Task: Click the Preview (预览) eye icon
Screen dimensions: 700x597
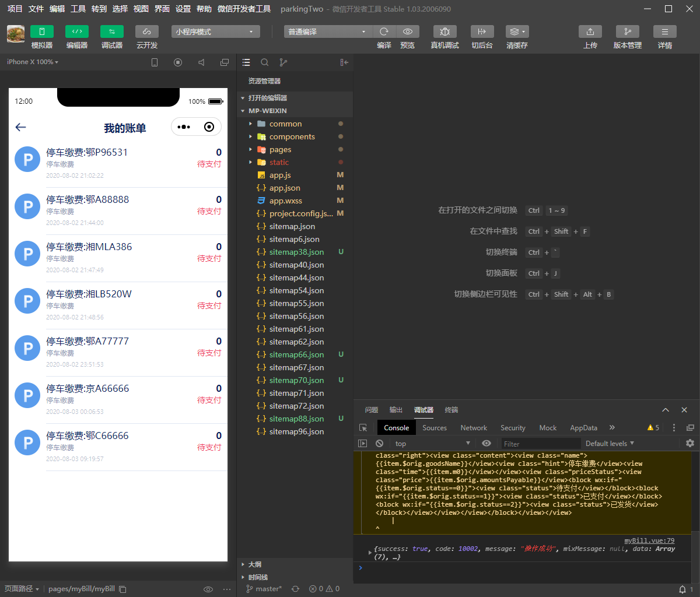Action: coord(408,31)
